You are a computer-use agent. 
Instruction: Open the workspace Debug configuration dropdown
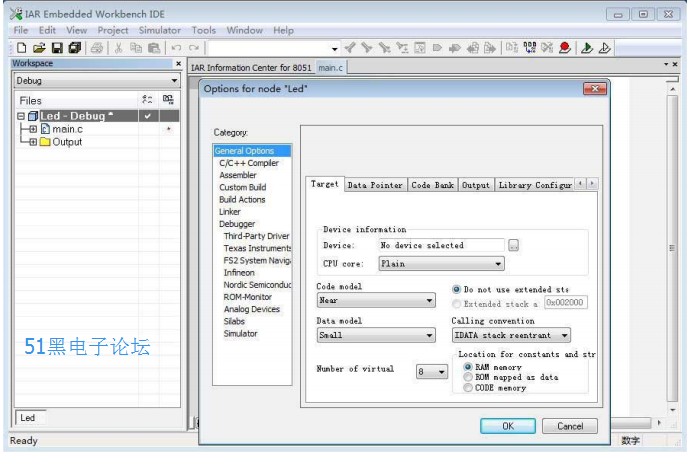[x=96, y=81]
